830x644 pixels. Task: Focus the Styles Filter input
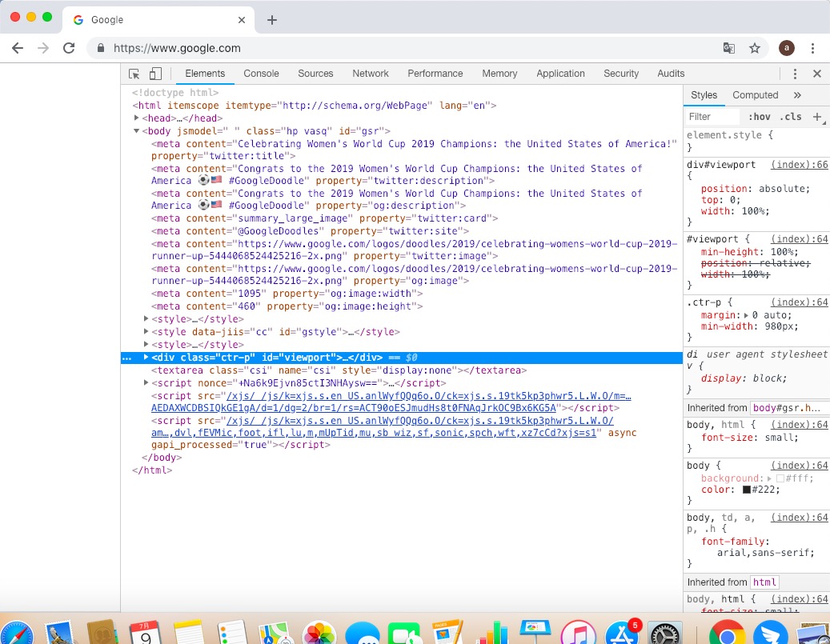[712, 117]
